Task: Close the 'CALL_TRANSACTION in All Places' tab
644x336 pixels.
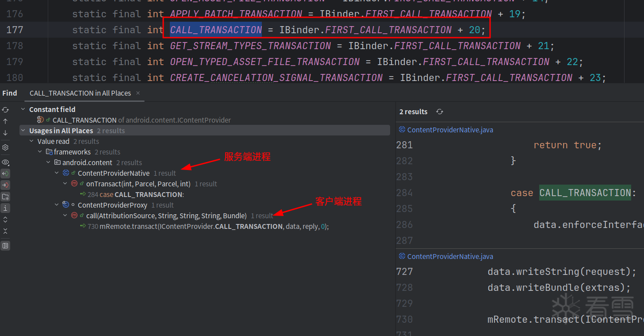Action: (138, 93)
